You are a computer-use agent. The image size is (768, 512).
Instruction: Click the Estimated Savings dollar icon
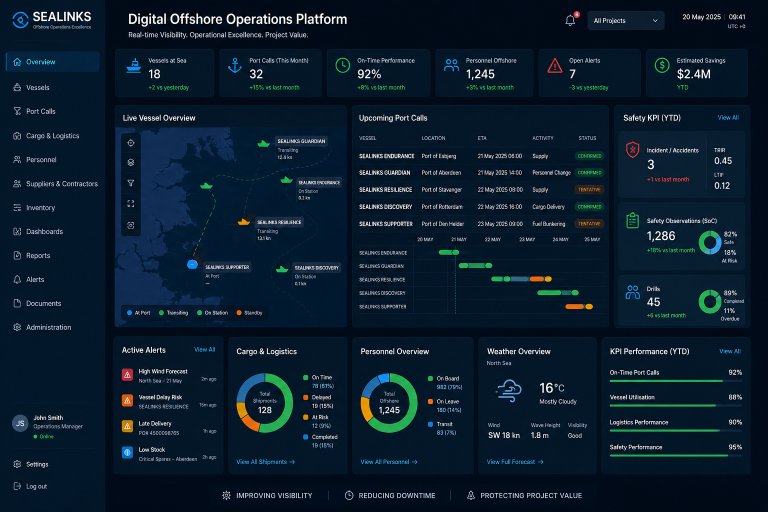662,65
